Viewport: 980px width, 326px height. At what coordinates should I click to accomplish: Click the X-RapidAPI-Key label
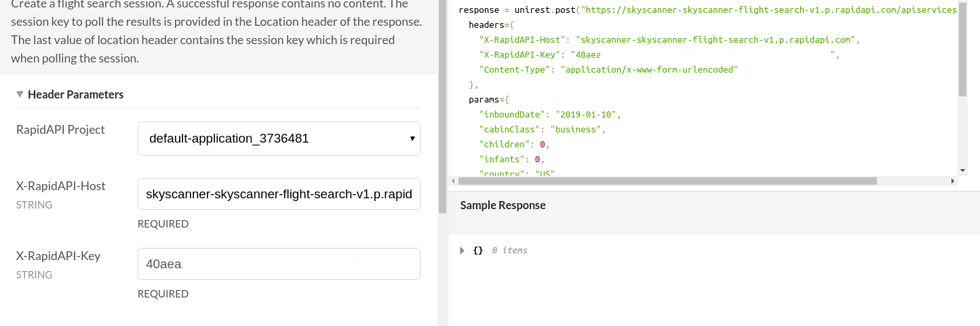coord(58,256)
